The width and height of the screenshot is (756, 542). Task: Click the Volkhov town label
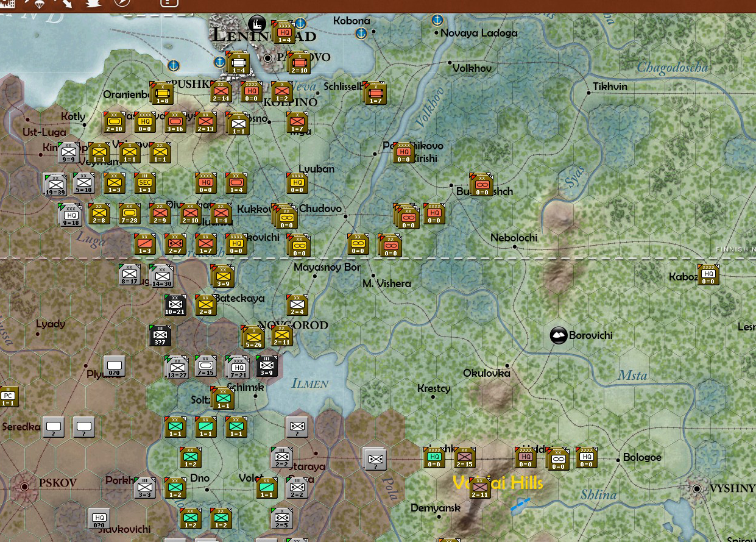(472, 69)
